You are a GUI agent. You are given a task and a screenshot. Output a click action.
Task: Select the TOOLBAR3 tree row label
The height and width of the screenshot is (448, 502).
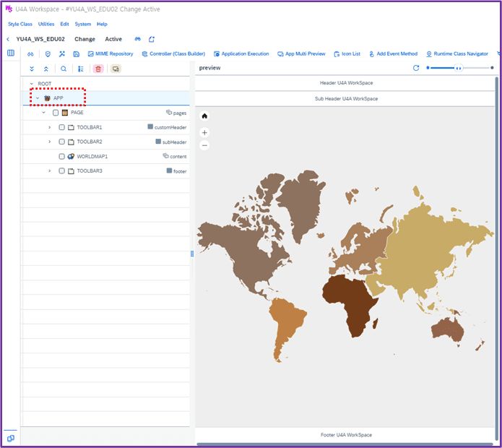tap(90, 171)
